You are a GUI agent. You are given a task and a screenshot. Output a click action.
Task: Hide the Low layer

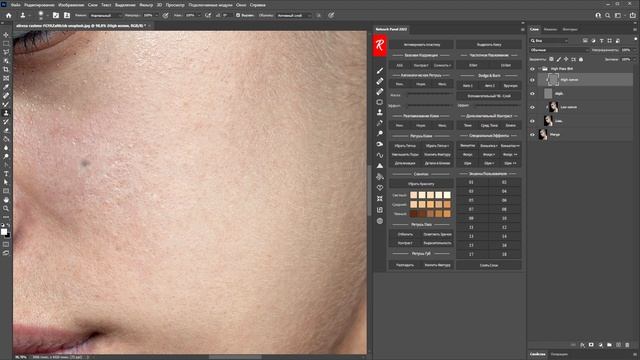[532, 121]
